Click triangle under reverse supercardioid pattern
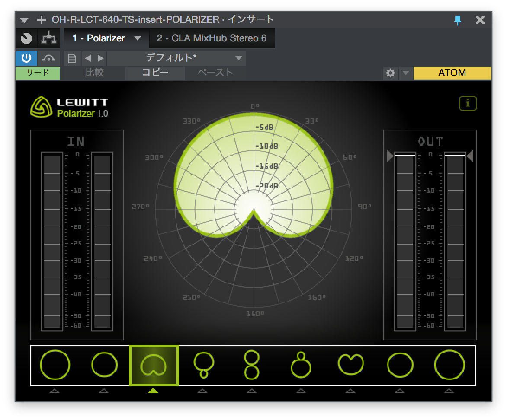The image size is (507, 420). [301, 391]
